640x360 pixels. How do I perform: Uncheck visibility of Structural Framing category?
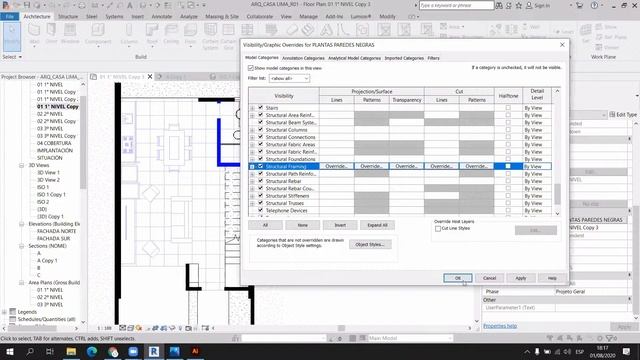(260, 167)
